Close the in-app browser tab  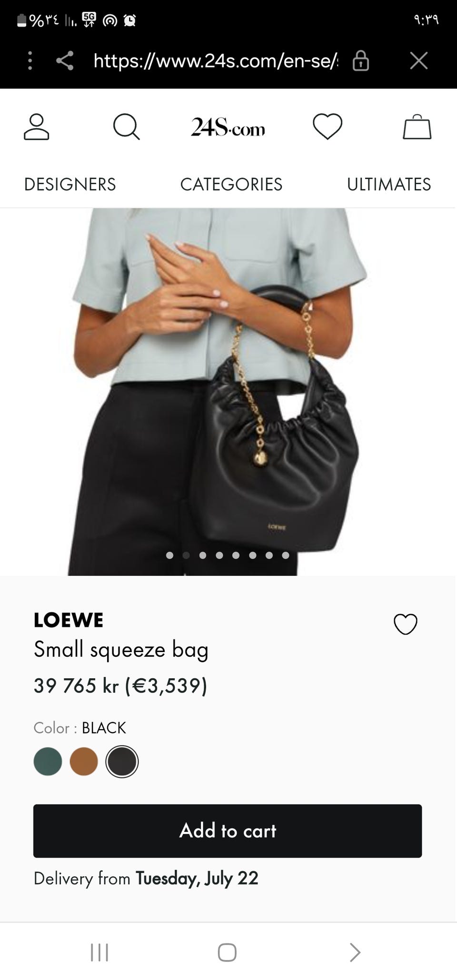tap(419, 61)
